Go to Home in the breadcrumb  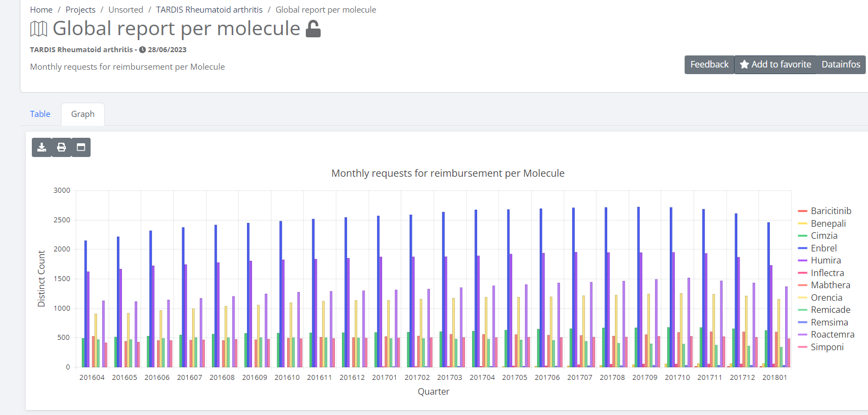(41, 10)
